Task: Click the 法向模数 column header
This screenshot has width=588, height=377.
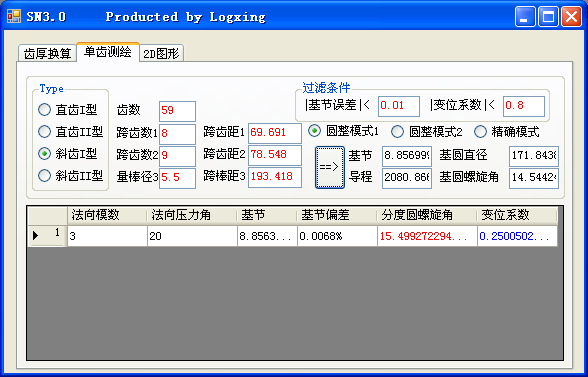Action: pos(107,215)
